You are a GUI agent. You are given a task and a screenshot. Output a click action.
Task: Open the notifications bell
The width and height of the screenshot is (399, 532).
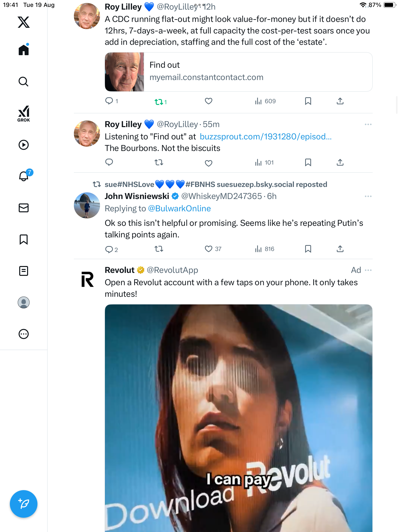tap(24, 176)
